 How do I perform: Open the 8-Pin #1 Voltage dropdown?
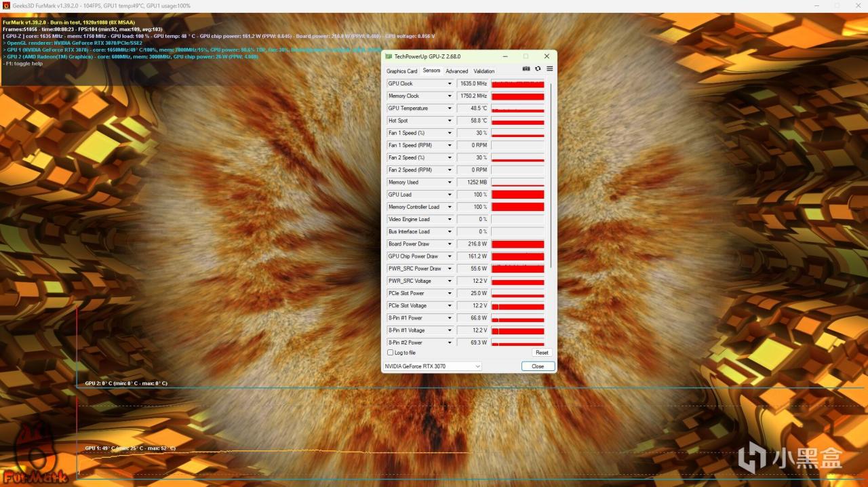pyautogui.click(x=449, y=330)
